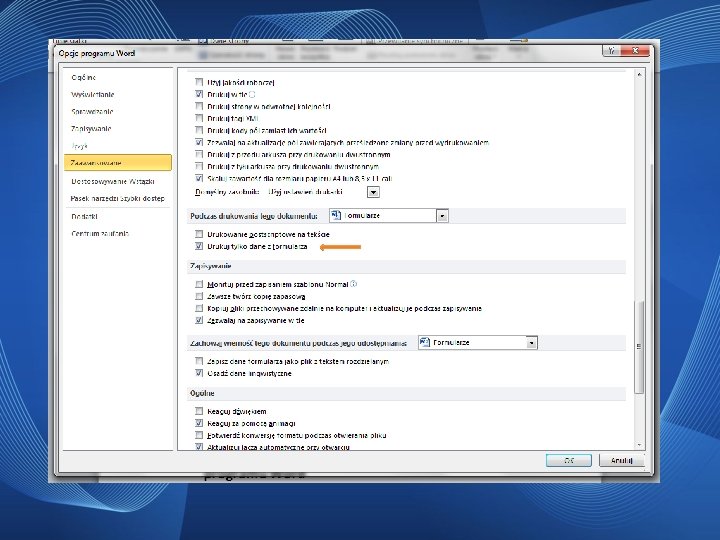720x540 pixels.
Task: Open Domyślny zasobnik dropdown
Action: [373, 192]
